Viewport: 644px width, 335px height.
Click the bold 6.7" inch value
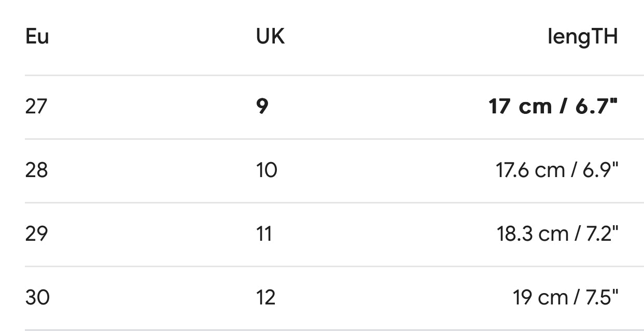(x=596, y=107)
